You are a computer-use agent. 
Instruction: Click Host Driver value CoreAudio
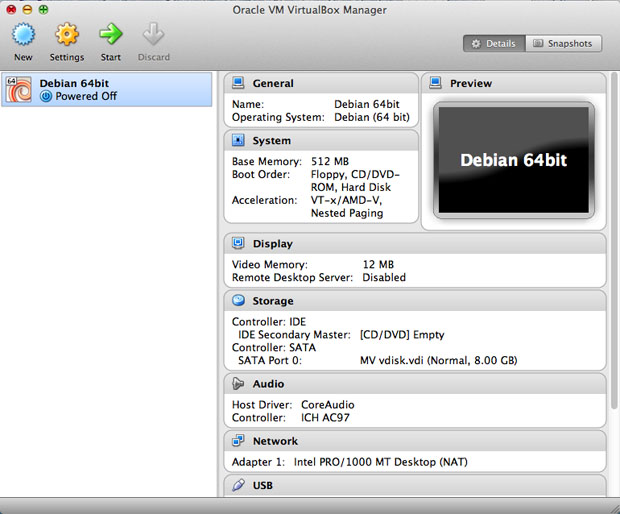tap(328, 405)
